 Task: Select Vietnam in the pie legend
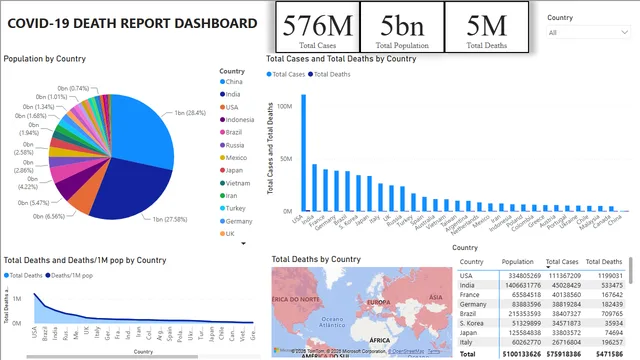(x=235, y=183)
